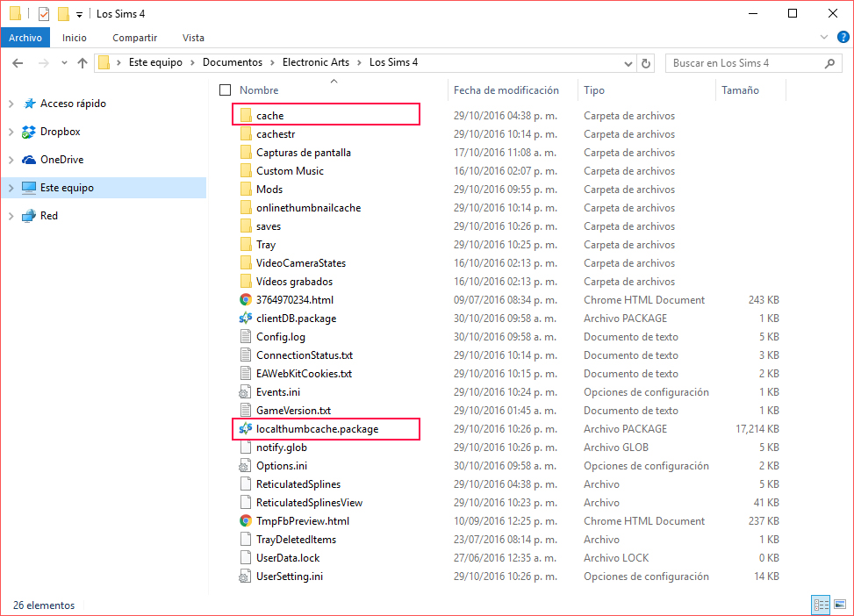Expand the Dropbox tree node
This screenshot has width=854, height=616.
(x=11, y=132)
